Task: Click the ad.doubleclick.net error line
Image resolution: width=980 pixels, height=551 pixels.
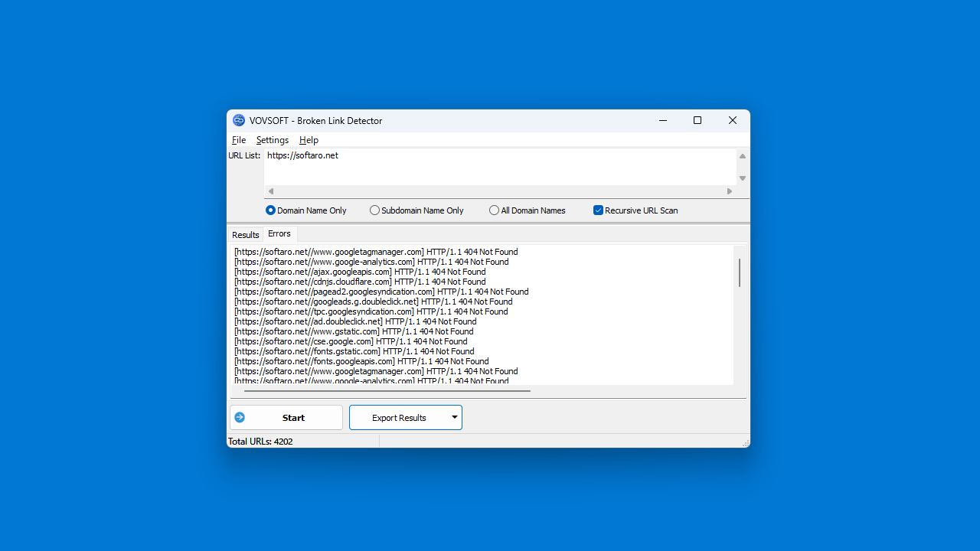Action: [355, 321]
